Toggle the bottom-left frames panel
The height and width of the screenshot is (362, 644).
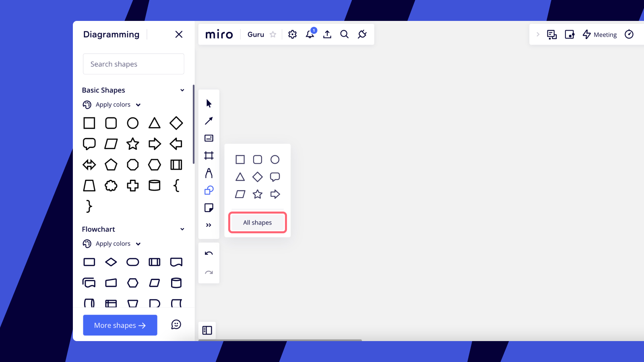click(207, 330)
